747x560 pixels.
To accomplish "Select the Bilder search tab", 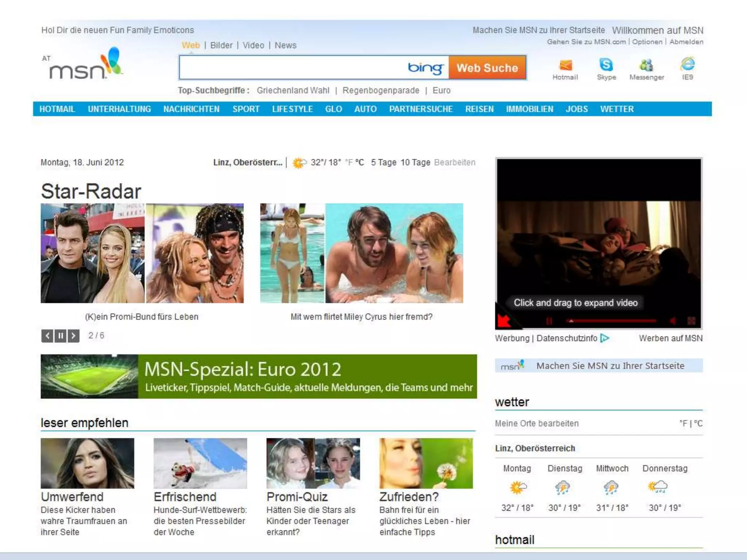I will [221, 45].
